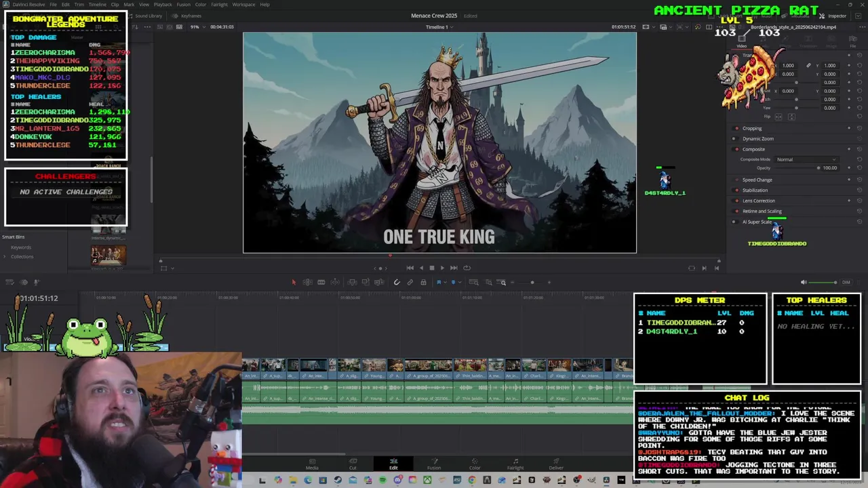This screenshot has height=488, width=868.
Task: Expand the Retime and Scaling section header
Action: point(762,211)
